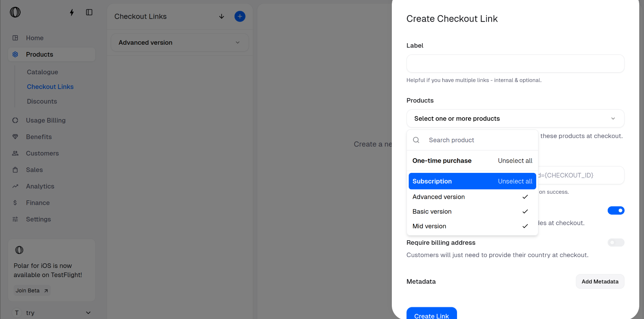Viewport: 644px width, 319px height.
Task: Uncheck the Mid version product
Action: tap(472, 226)
